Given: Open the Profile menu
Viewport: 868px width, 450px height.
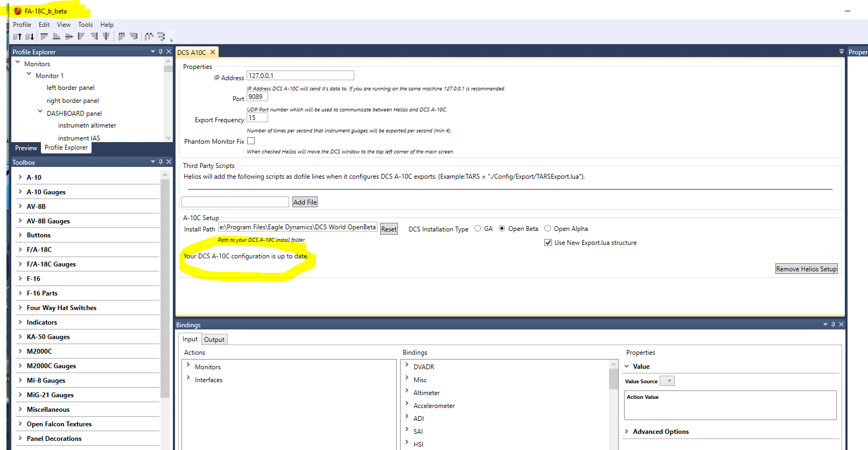Looking at the screenshot, I should coord(22,25).
